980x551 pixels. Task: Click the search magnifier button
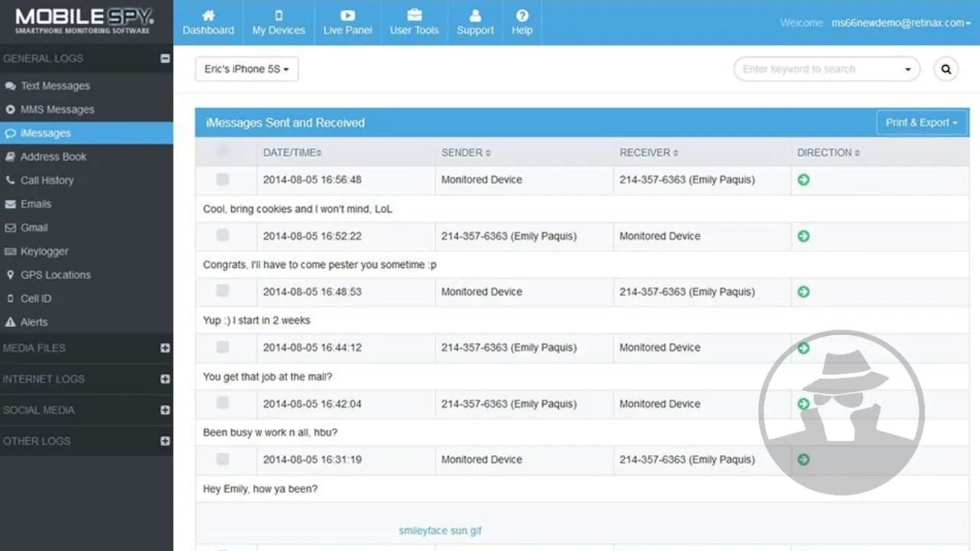(946, 69)
